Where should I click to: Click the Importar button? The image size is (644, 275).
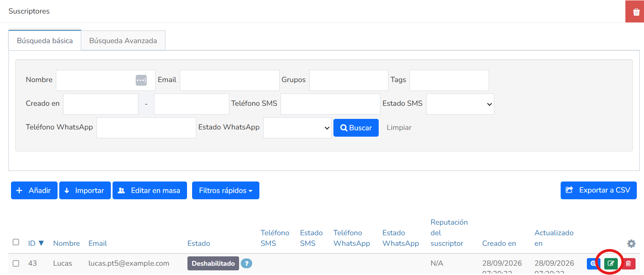click(x=85, y=190)
